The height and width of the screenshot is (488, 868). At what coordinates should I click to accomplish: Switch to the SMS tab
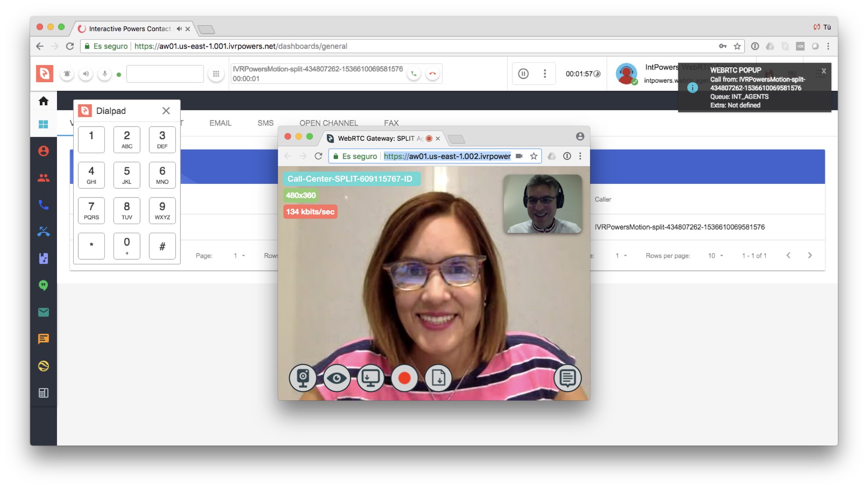pyautogui.click(x=265, y=123)
